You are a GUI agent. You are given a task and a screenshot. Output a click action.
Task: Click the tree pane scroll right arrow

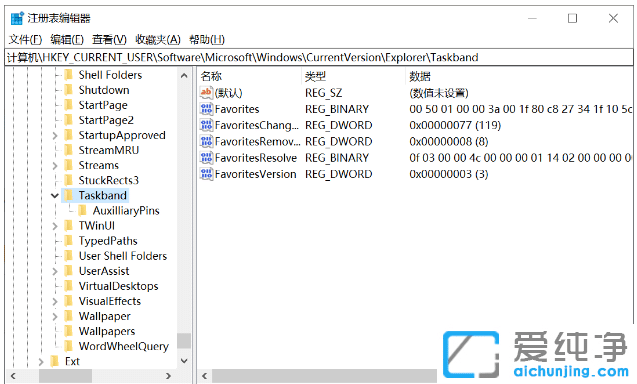coord(168,376)
